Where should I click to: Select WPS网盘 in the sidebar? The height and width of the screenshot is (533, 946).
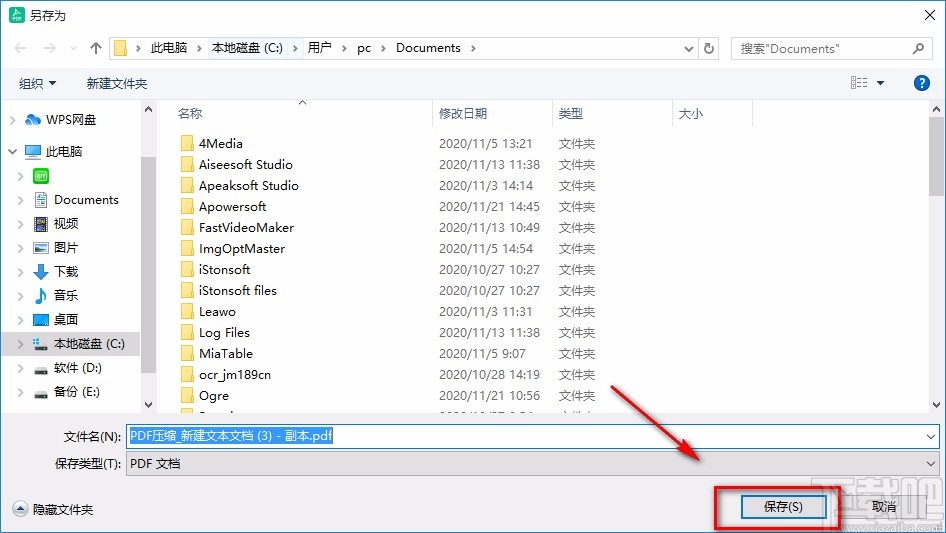[71, 120]
